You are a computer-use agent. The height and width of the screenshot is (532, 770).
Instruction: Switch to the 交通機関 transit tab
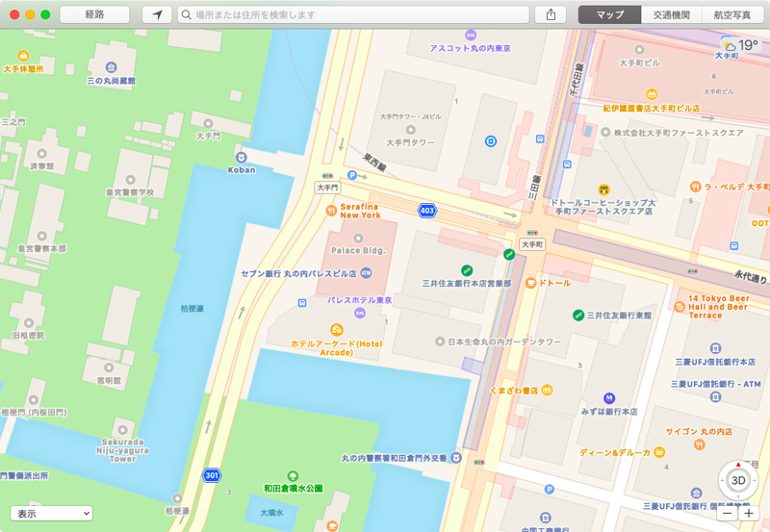click(671, 14)
